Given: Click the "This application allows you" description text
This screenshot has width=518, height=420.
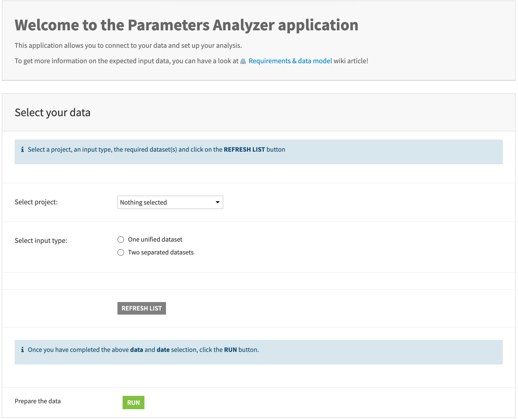Looking at the screenshot, I should pyautogui.click(x=128, y=45).
